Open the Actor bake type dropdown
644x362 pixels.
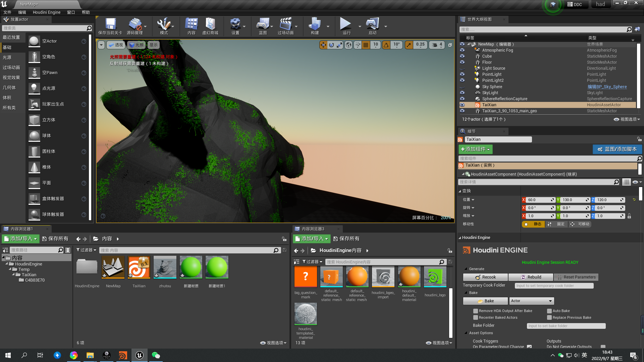tap(531, 301)
